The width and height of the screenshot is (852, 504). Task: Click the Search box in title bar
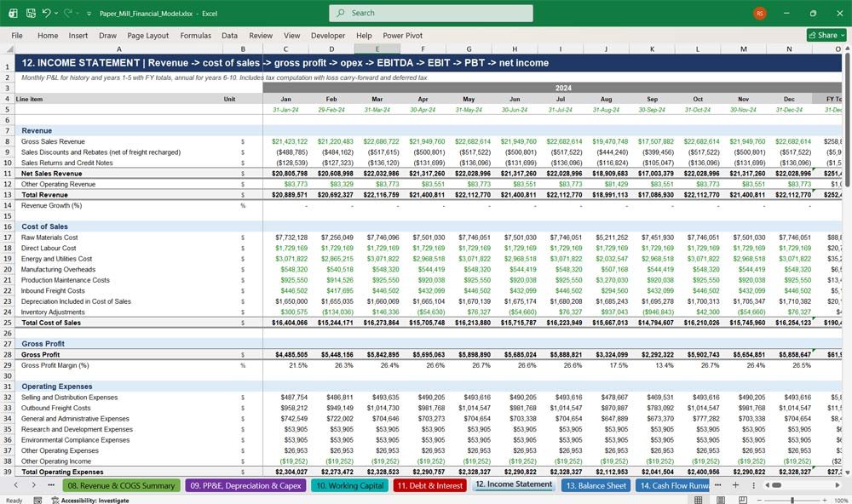[431, 13]
